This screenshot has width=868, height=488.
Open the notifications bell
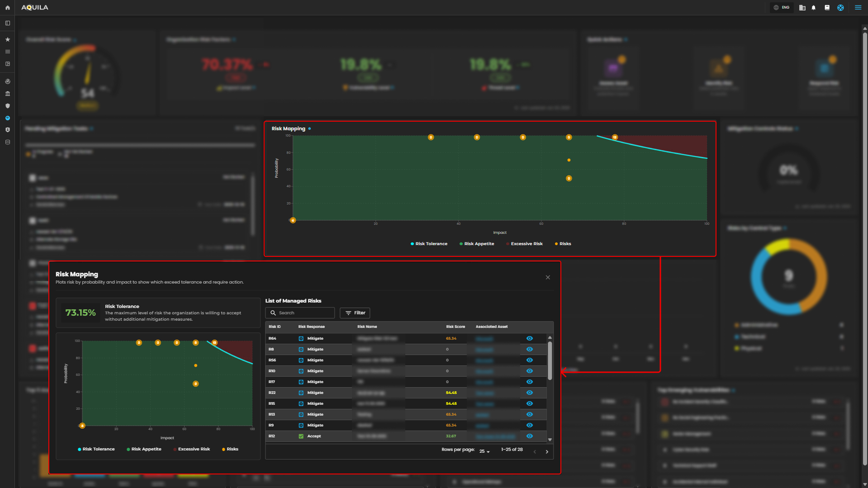[x=814, y=8]
